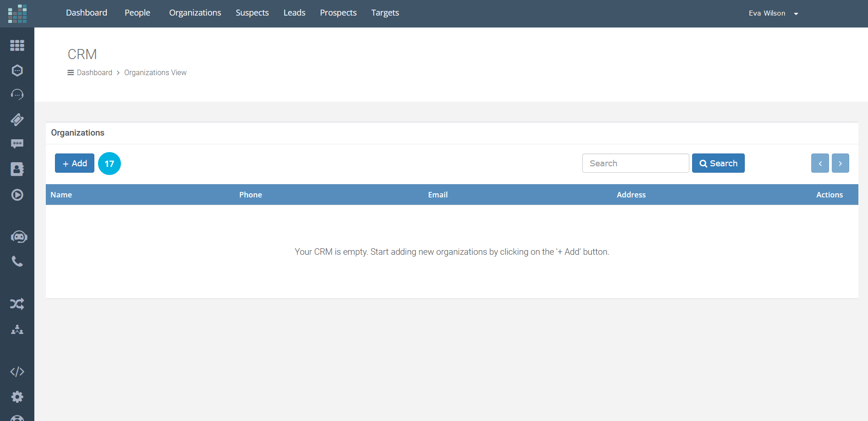868x421 pixels.
Task: Open the Dashboard menu item
Action: click(x=87, y=13)
